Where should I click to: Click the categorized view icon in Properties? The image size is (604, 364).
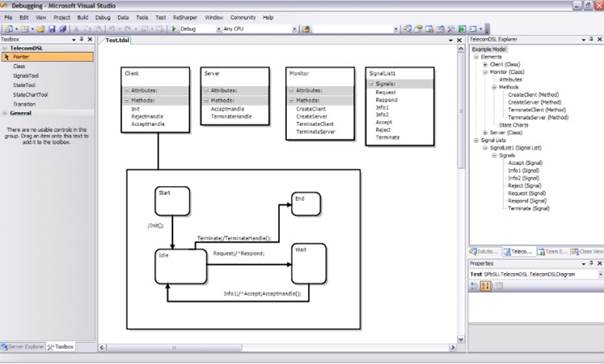coord(475,286)
